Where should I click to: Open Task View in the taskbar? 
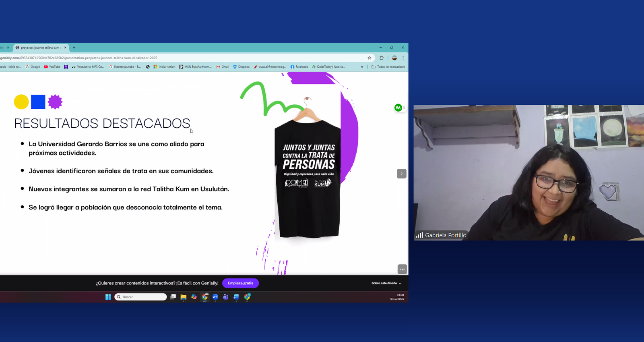pyautogui.click(x=173, y=297)
